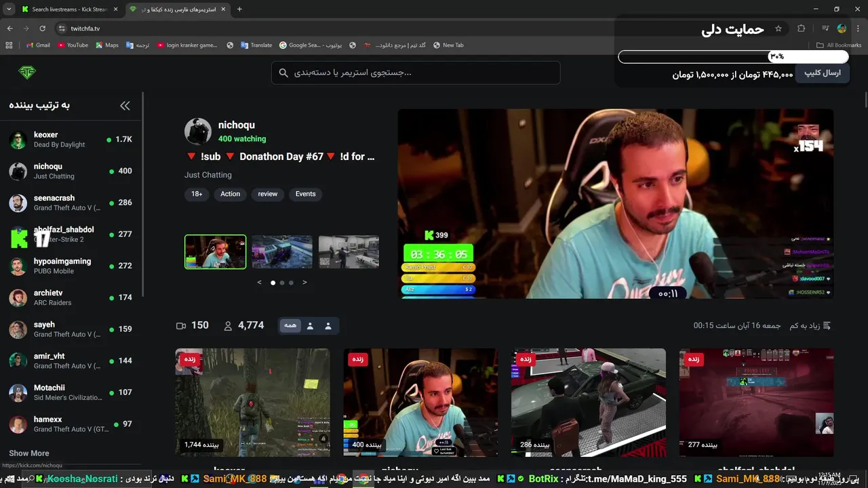Open the Chrome three-dot menu

pos(859,28)
